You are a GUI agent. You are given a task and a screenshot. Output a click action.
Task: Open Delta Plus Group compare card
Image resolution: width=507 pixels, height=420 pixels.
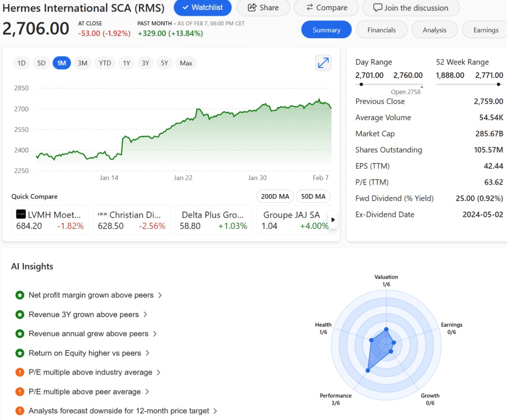click(x=213, y=220)
